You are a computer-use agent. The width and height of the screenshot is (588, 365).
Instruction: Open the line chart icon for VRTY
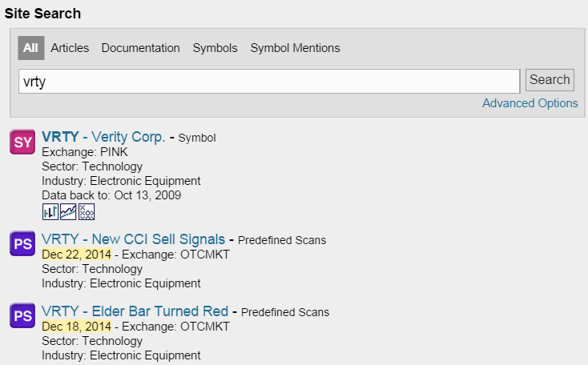click(x=69, y=211)
